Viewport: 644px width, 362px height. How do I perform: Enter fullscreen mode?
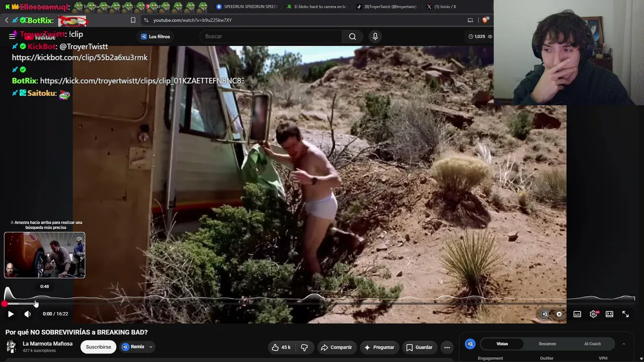[625, 314]
